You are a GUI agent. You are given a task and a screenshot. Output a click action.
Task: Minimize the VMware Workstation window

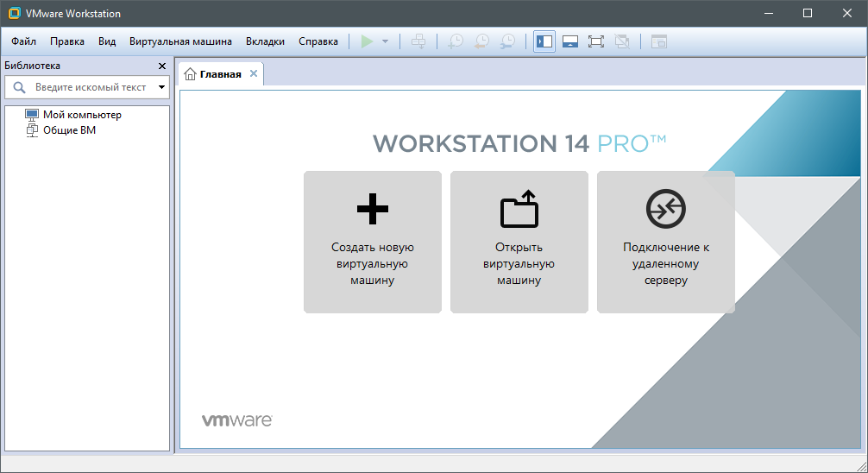point(769,13)
